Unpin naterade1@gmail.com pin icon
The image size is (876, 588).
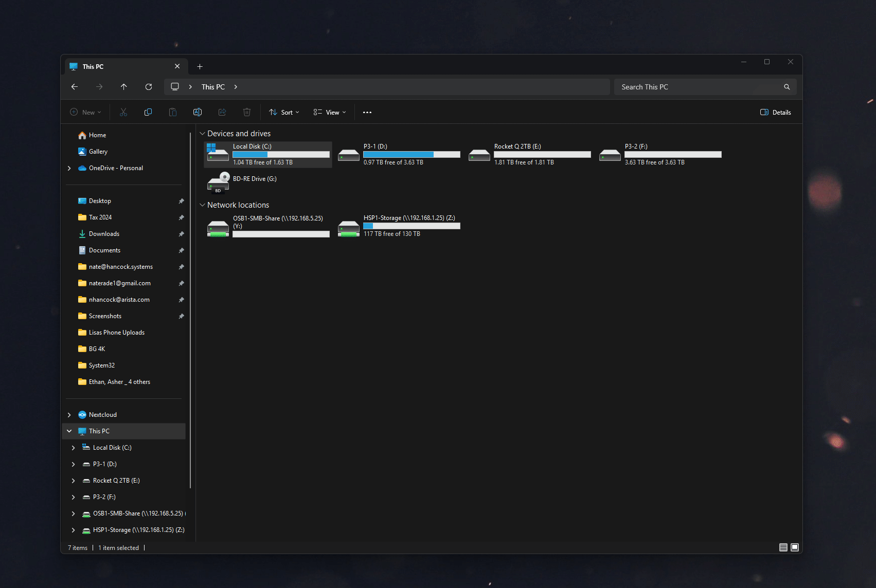coord(181,283)
